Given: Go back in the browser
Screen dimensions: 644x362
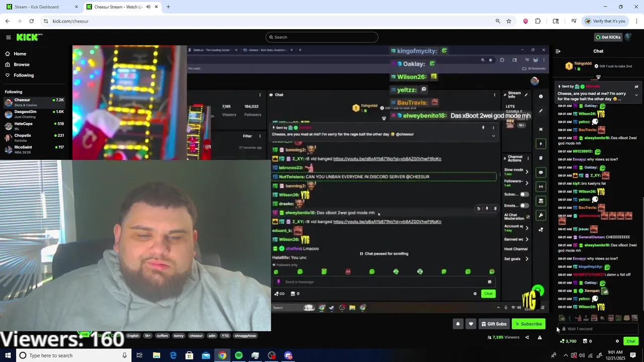Looking at the screenshot, I should 7,21.
